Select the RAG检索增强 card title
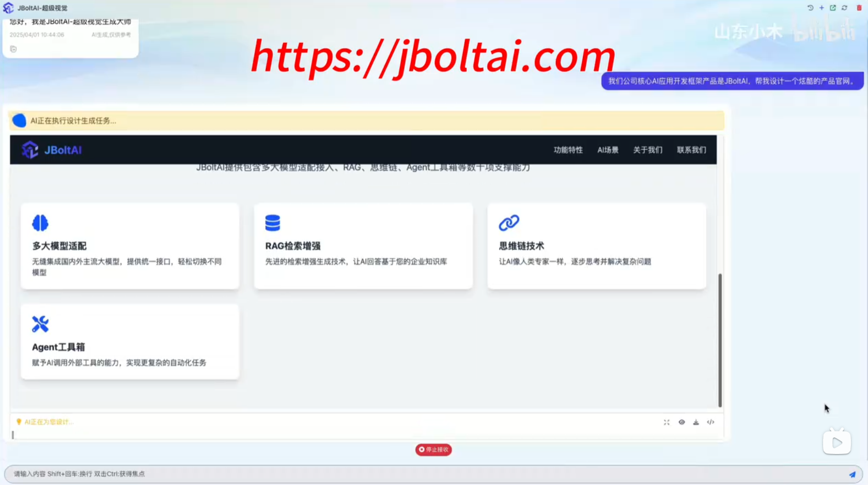The width and height of the screenshot is (868, 485). [293, 246]
